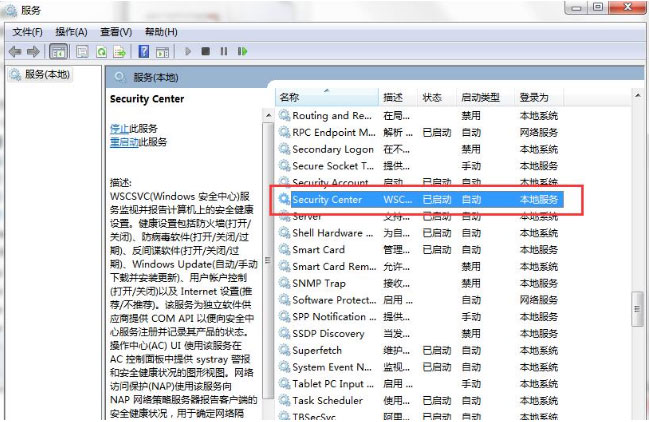Open the Properties toolbar icon
This screenshot has height=422, width=650.
[82, 52]
